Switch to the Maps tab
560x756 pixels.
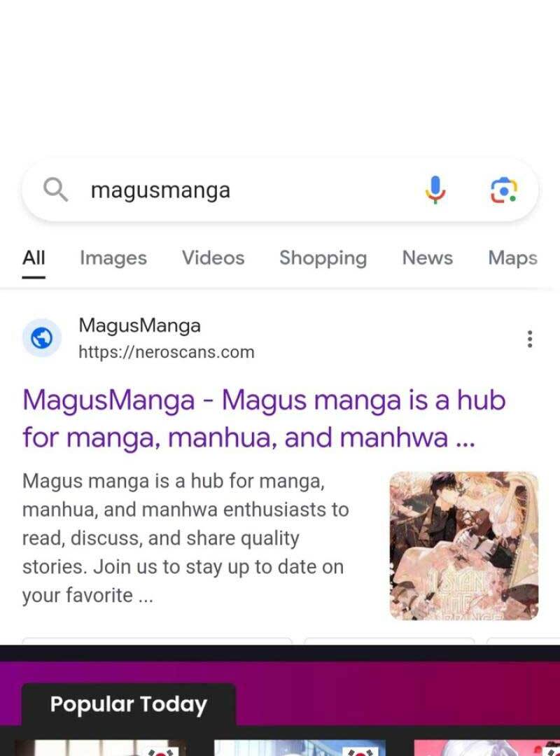[x=512, y=258]
